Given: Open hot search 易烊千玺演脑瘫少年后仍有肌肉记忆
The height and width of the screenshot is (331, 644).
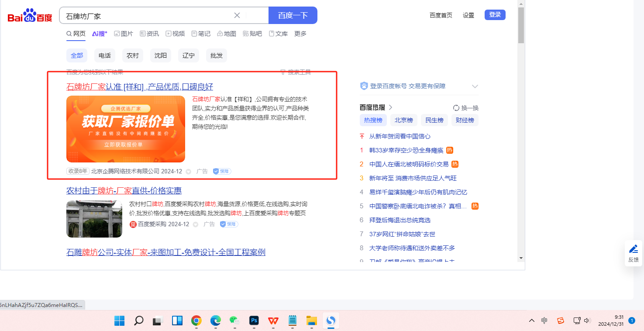Looking at the screenshot, I should [x=418, y=192].
